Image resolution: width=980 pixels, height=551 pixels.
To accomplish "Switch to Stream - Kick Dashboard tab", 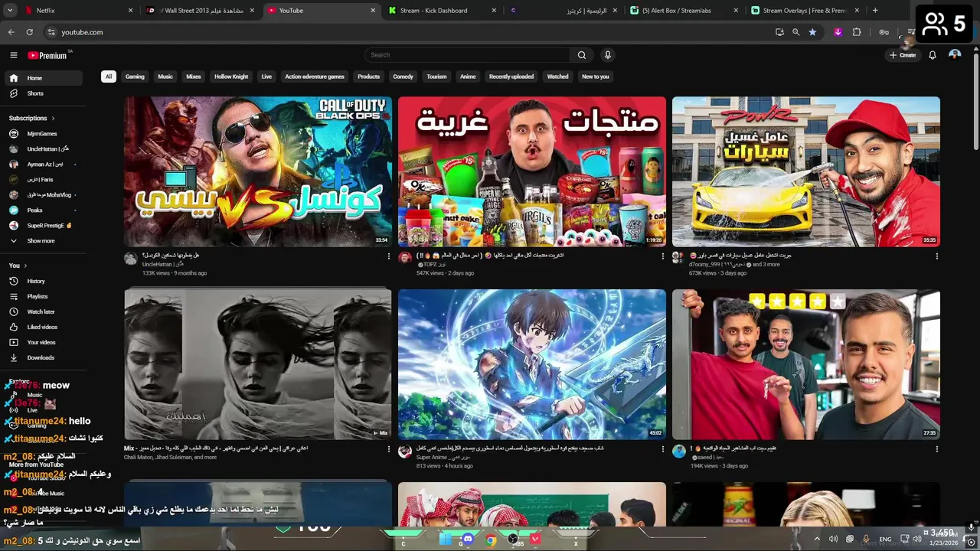I will (x=443, y=11).
